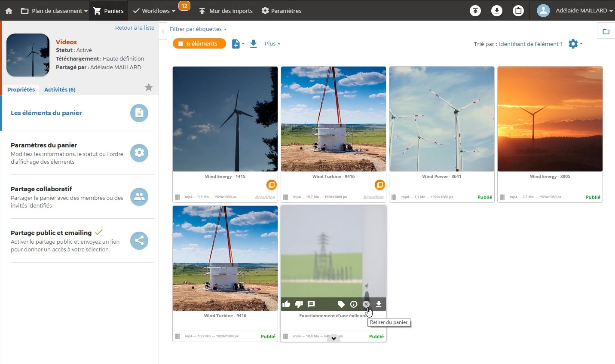The image size is (615, 364).
Task: Click the orange copy icon on Wind Energy - 1415
Action: [x=271, y=185]
